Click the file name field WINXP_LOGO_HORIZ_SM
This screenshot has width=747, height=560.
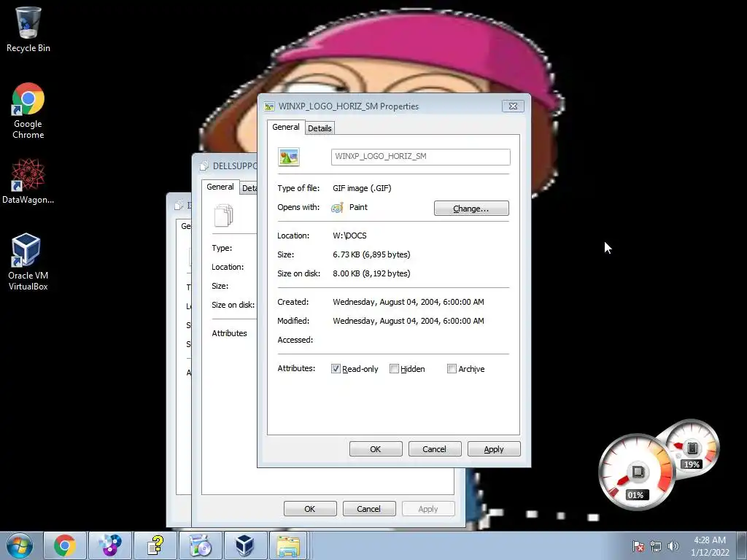click(421, 157)
